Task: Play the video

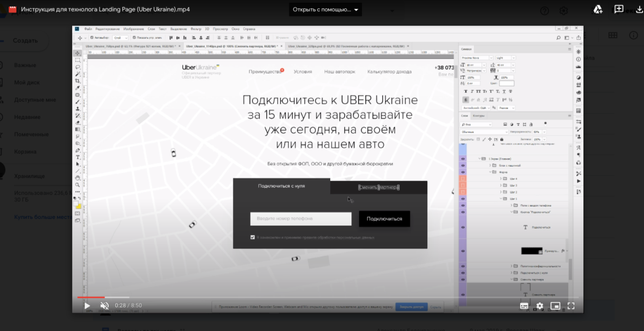Action: [87, 306]
